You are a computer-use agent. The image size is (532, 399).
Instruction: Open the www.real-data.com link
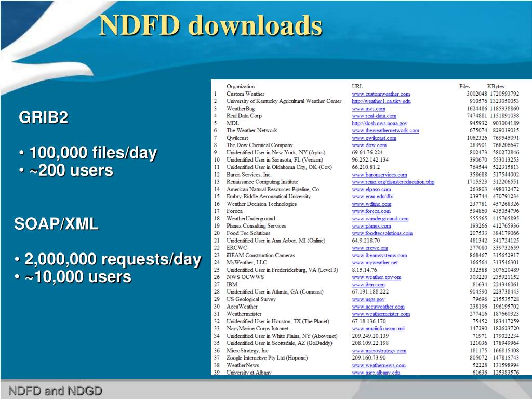(374, 116)
